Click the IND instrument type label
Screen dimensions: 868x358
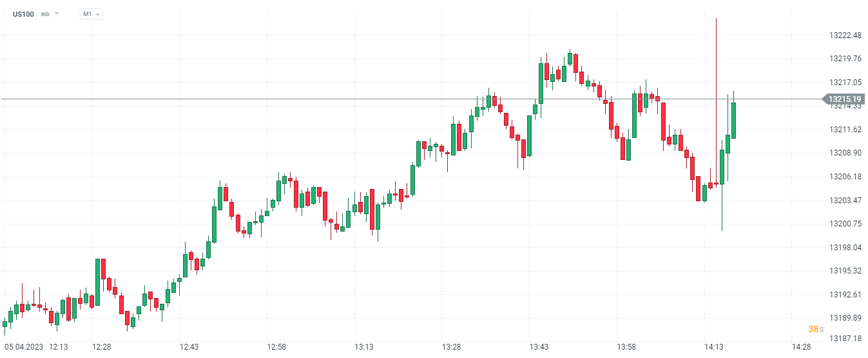pos(45,14)
